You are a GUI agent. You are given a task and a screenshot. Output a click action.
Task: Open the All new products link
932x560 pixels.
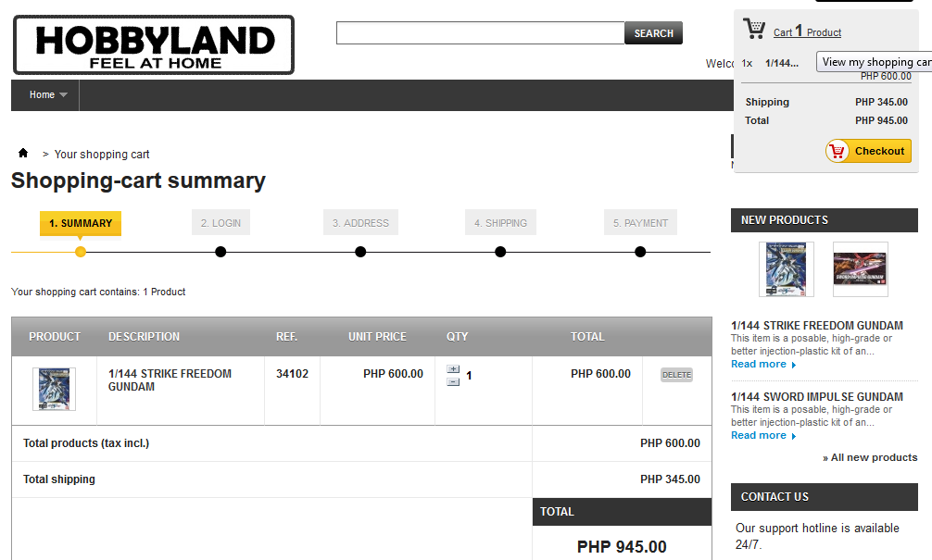pos(870,457)
